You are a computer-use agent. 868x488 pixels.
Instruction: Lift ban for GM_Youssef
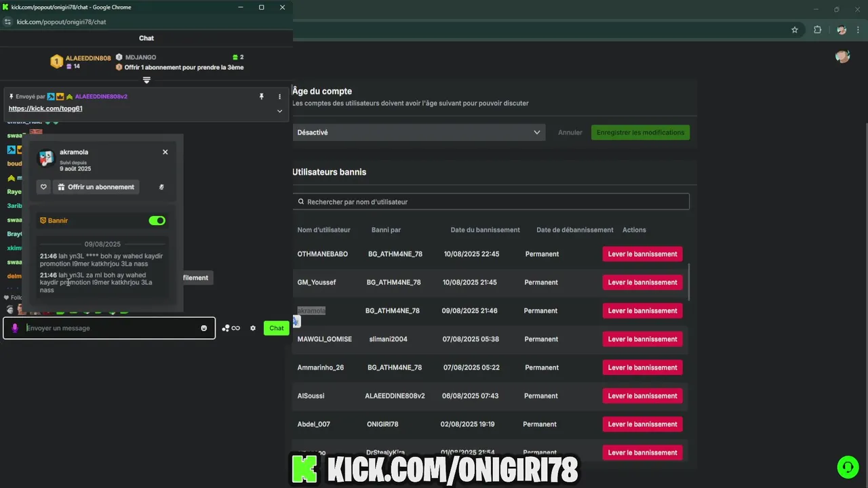pos(642,283)
